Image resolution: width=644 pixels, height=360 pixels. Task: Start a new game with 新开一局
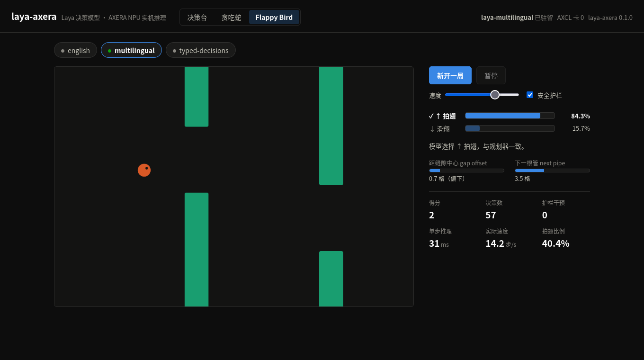pos(450,75)
